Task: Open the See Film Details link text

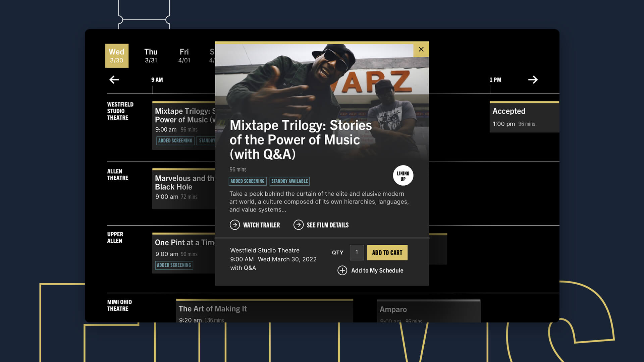Action: coord(328,225)
